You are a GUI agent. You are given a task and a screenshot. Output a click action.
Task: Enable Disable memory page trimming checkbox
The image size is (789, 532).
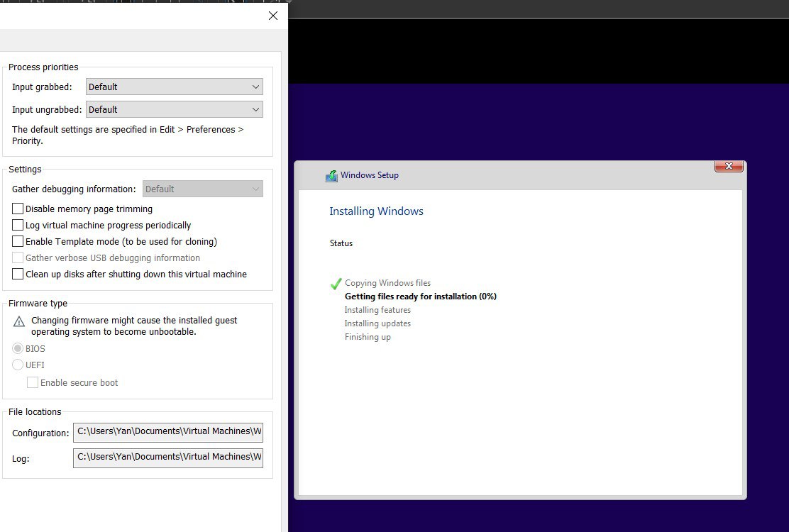[18, 209]
